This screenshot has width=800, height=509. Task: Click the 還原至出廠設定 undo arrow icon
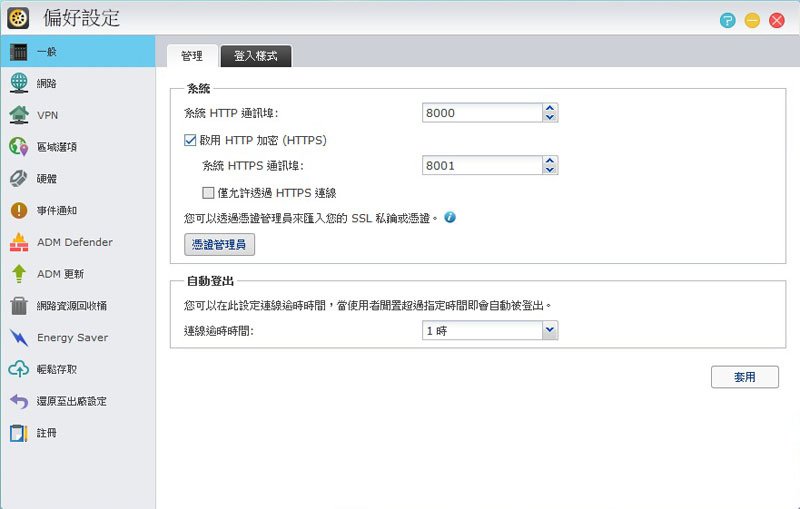click(19, 401)
